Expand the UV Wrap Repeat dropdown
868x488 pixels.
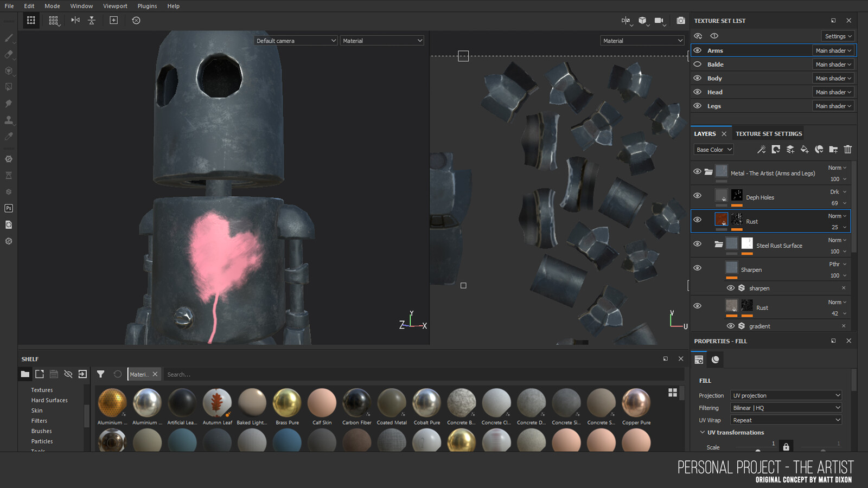pyautogui.click(x=786, y=420)
